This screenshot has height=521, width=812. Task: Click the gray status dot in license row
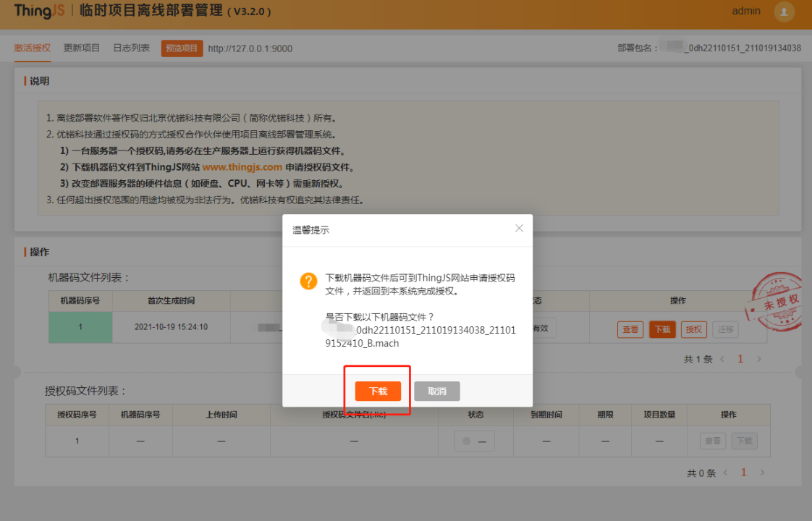[x=468, y=441]
